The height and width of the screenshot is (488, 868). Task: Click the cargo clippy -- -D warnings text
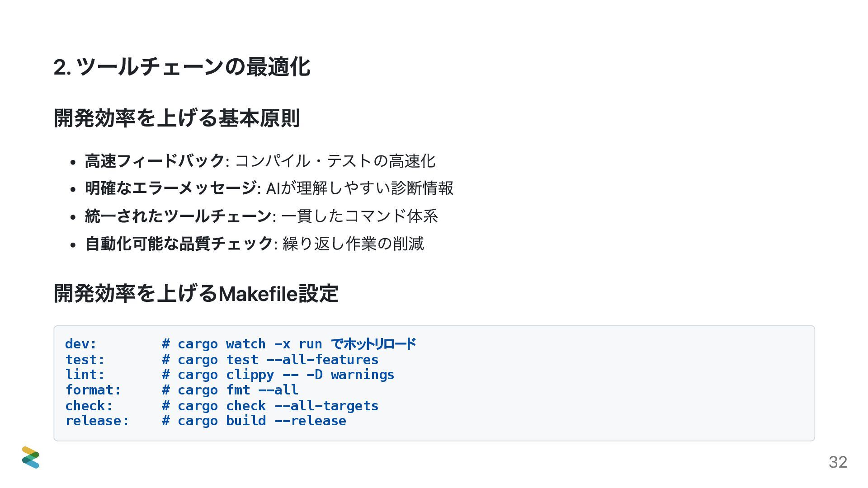point(286,375)
